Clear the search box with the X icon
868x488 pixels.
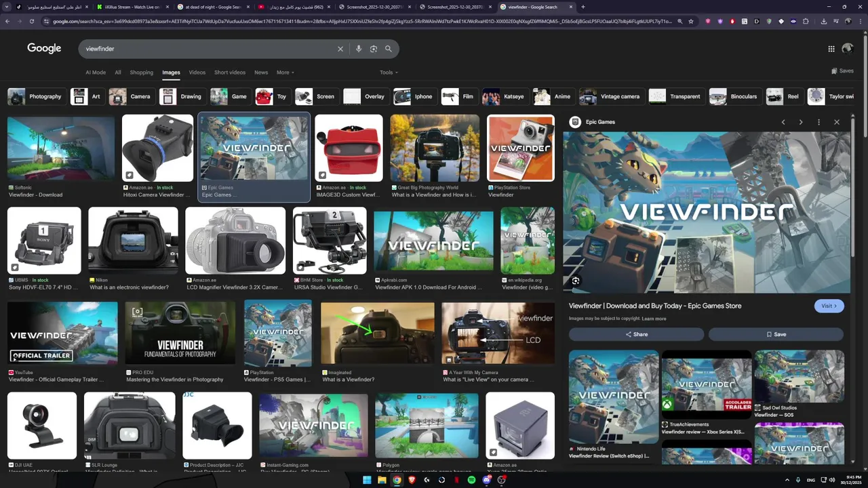[x=340, y=49]
